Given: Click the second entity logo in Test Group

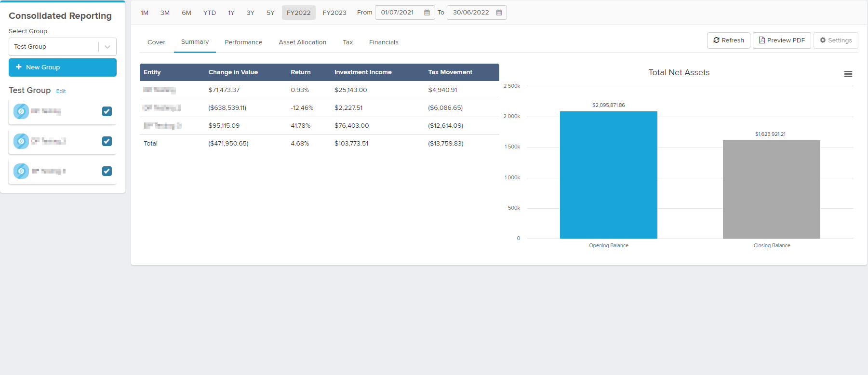Looking at the screenshot, I should [21, 141].
